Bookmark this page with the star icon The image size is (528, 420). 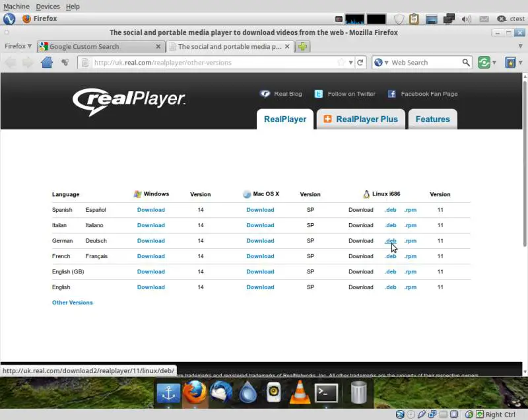click(341, 62)
